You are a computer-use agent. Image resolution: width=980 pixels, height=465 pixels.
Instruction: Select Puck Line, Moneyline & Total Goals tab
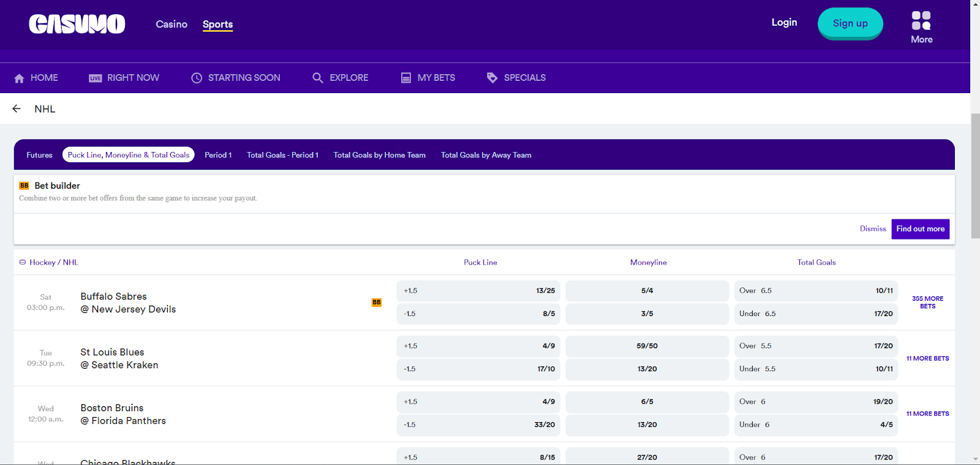coord(129,155)
